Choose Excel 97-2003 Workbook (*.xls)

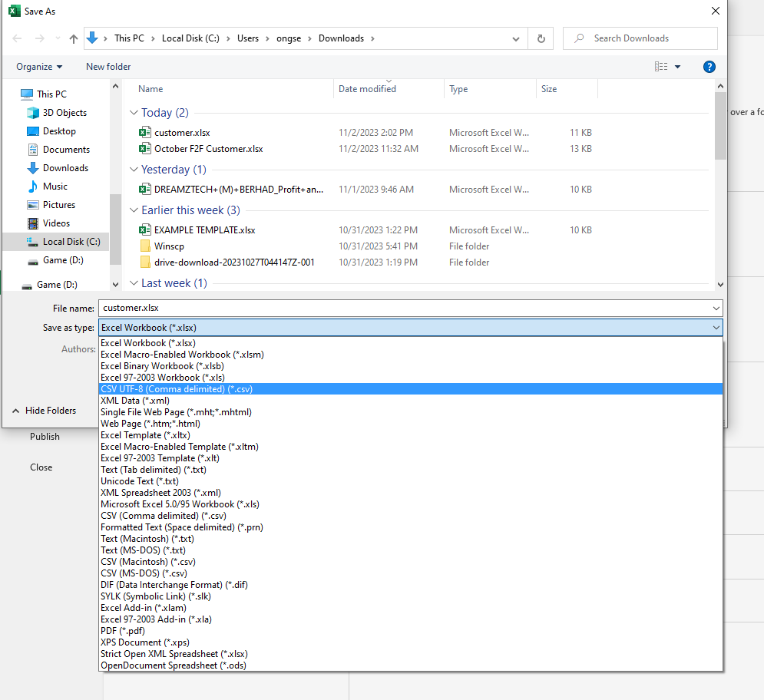(410, 378)
